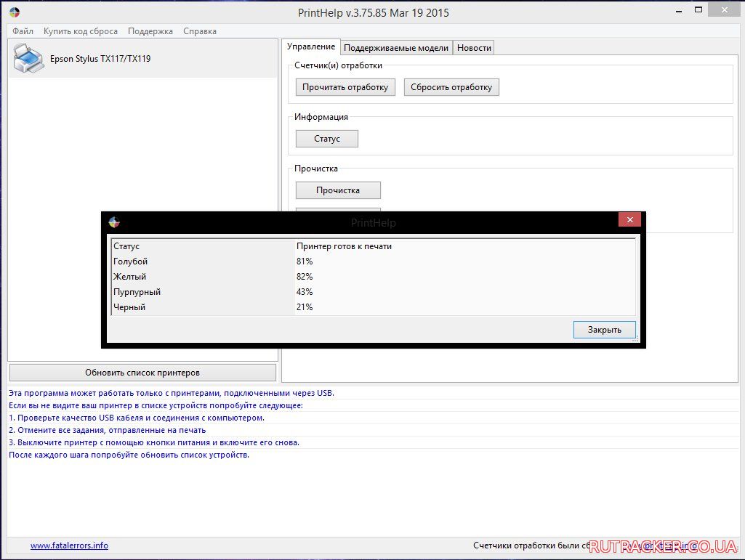Click the PrintHelp app icon in title bar
The height and width of the screenshot is (560, 745).
15,12
